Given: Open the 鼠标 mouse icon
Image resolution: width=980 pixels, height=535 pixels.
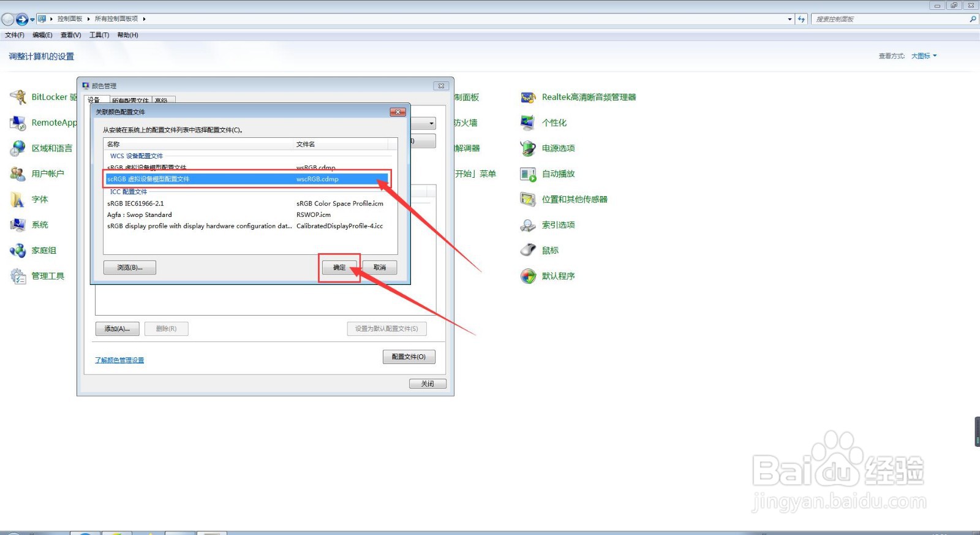Looking at the screenshot, I should coord(528,251).
